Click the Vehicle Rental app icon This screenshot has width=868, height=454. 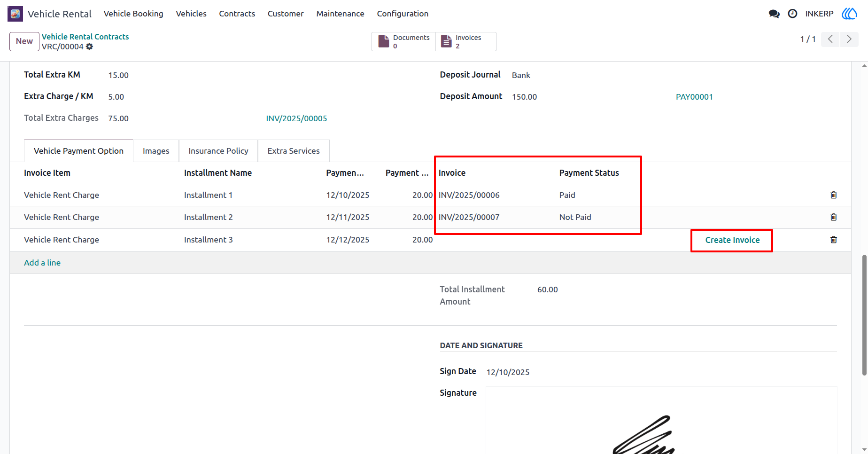coord(15,14)
